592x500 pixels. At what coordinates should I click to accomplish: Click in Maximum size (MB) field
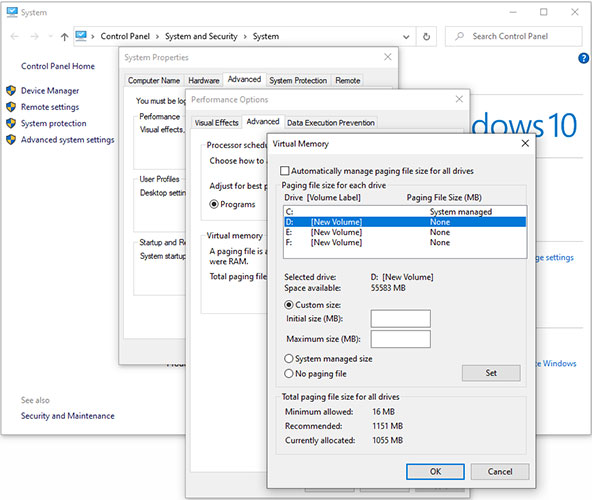(401, 339)
